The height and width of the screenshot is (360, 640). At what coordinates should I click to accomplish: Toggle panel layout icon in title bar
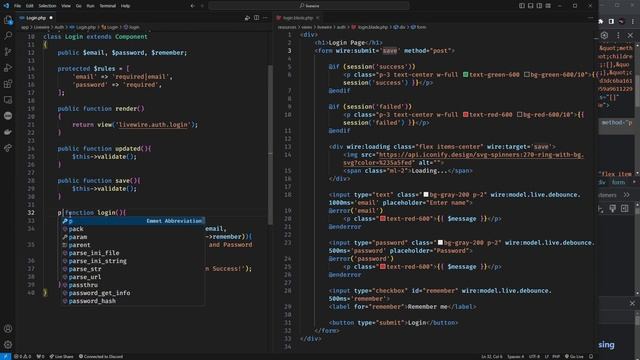[531, 6]
